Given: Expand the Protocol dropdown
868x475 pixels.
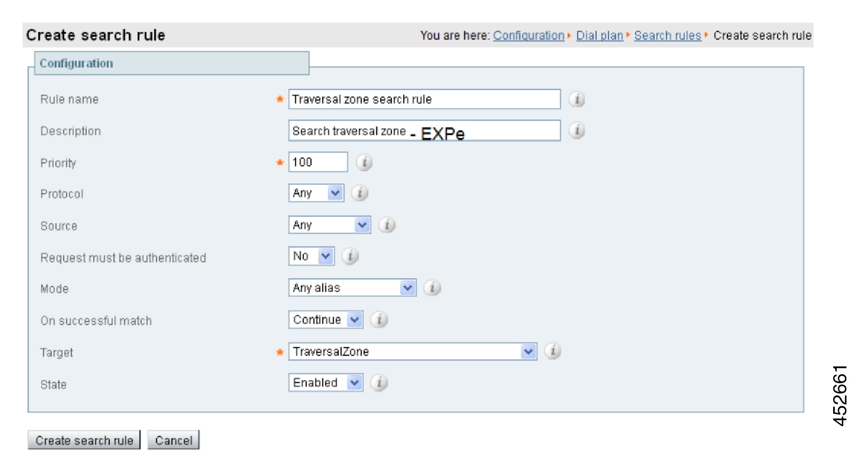Looking at the screenshot, I should pyautogui.click(x=316, y=193).
